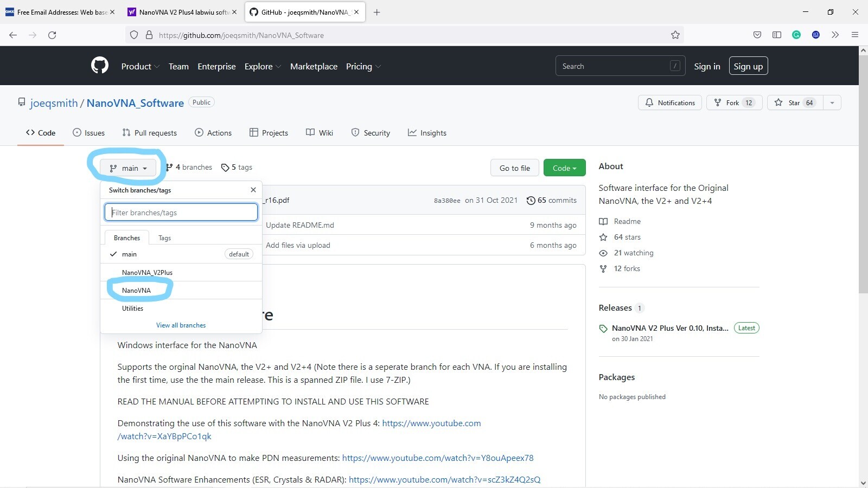Open a new browser tab

(376, 12)
